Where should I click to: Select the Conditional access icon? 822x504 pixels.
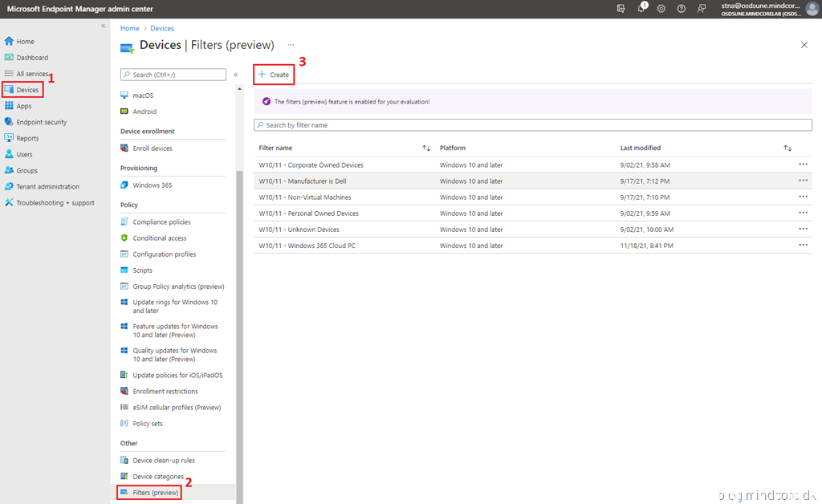(x=125, y=238)
